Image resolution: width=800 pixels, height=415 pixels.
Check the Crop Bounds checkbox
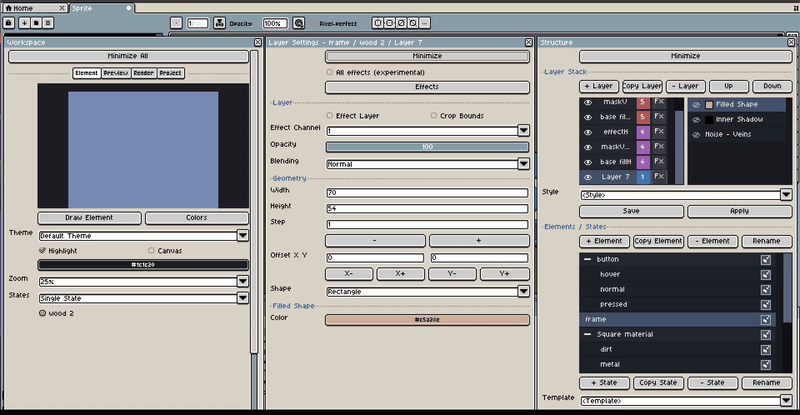click(x=434, y=116)
